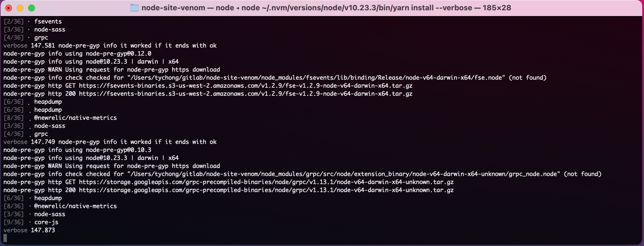The height and width of the screenshot is (246, 644).
Task: Click the blue folder icon in title bar
Action: coord(135,8)
